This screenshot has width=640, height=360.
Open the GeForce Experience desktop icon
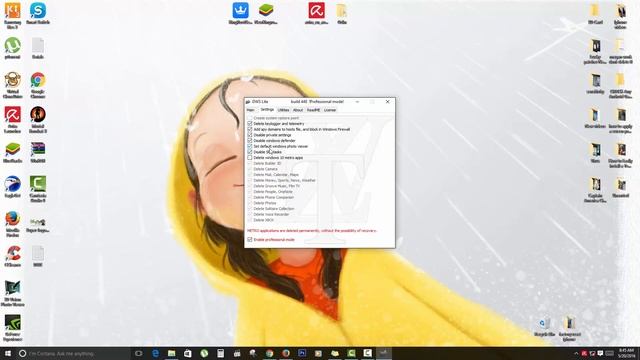[x=13, y=328]
